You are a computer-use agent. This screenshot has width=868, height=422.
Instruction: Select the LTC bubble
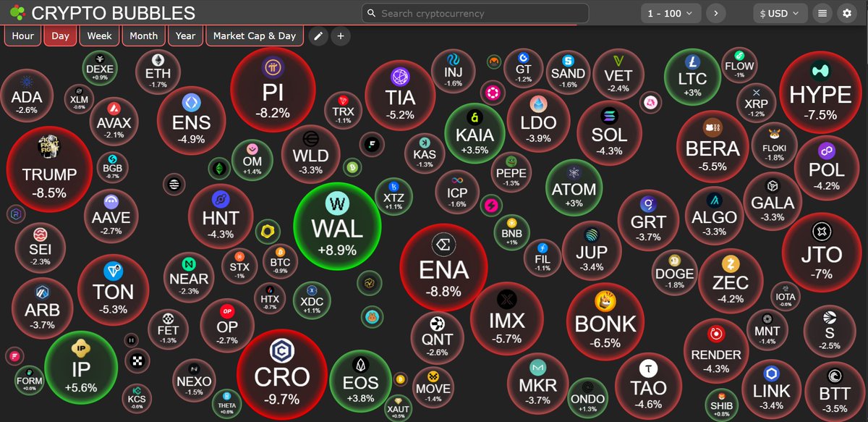click(691, 77)
